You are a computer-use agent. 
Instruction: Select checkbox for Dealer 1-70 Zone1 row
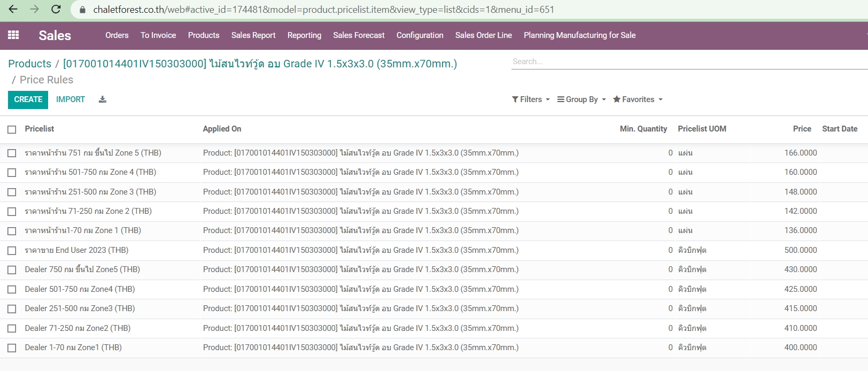12,348
